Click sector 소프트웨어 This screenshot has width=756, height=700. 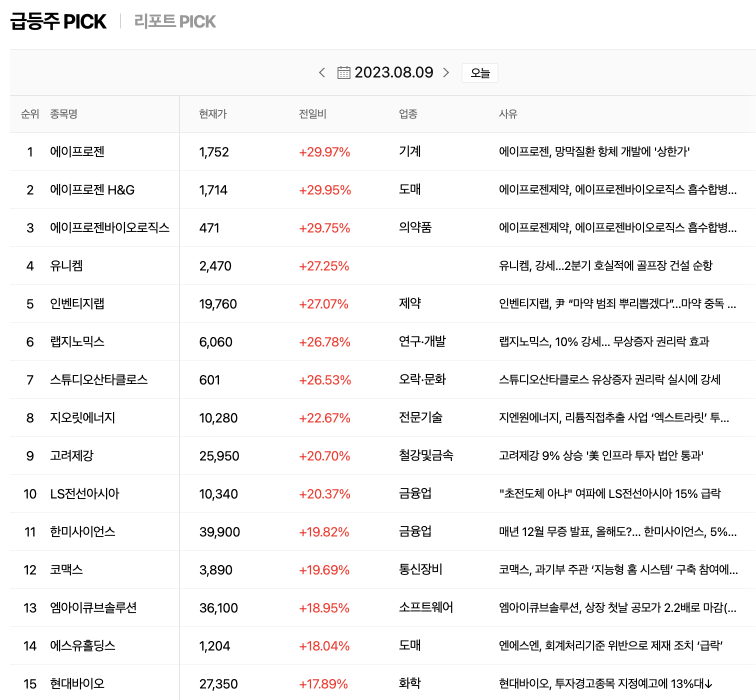click(x=426, y=607)
